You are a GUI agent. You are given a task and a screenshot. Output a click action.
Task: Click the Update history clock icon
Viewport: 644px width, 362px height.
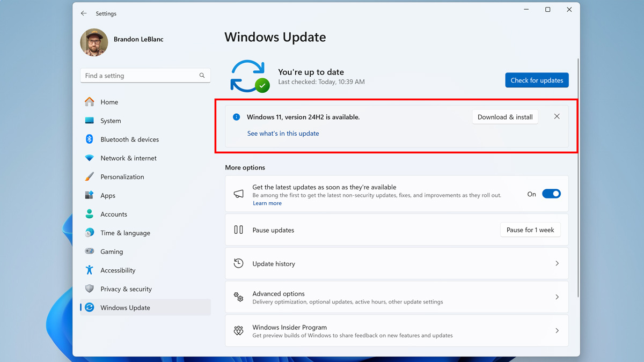[239, 263]
